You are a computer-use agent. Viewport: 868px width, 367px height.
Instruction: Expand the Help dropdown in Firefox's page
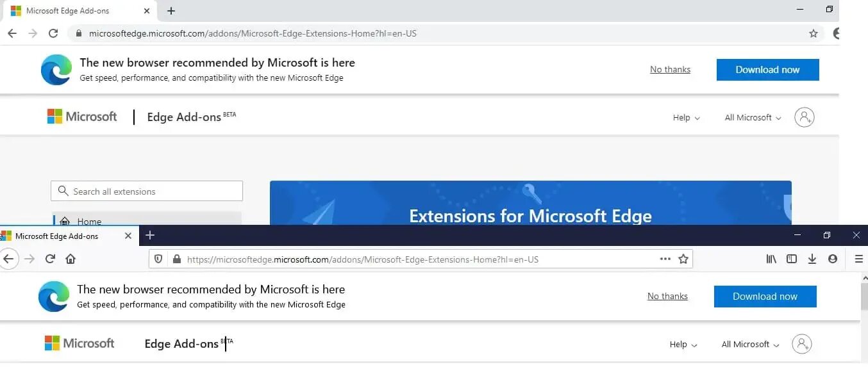tap(683, 345)
